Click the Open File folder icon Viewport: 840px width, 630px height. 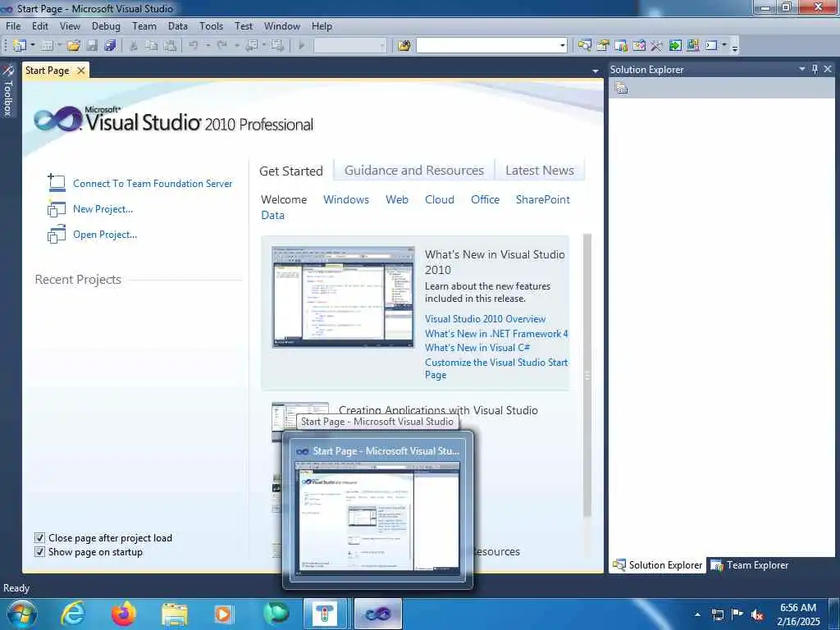click(73, 46)
